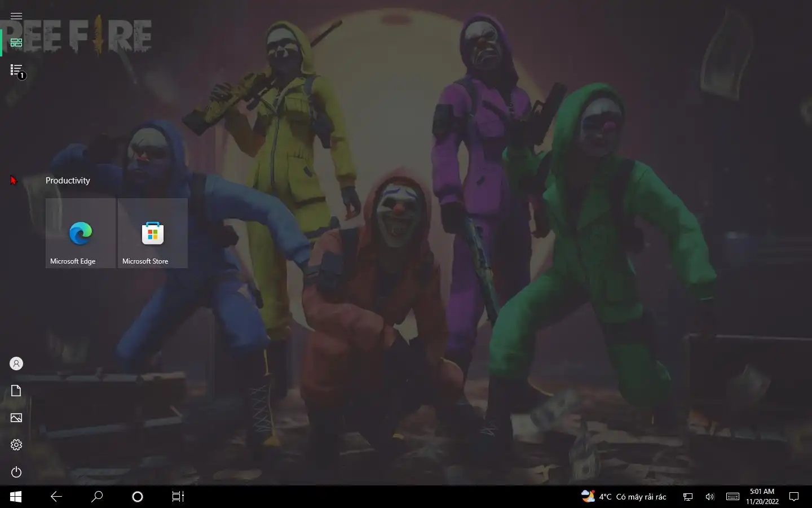Viewport: 812px width, 508px height.
Task: Click the network status tray icon
Action: [688, 497]
